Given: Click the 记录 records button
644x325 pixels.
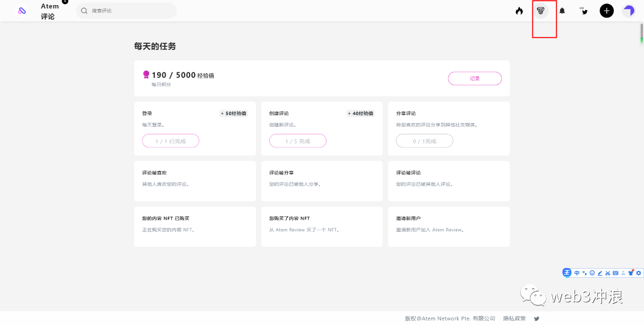Looking at the screenshot, I should pos(474,78).
